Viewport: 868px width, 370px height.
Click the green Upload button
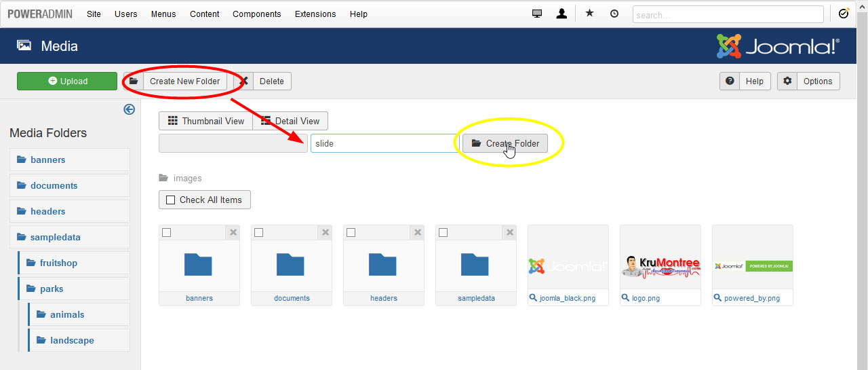(x=67, y=81)
